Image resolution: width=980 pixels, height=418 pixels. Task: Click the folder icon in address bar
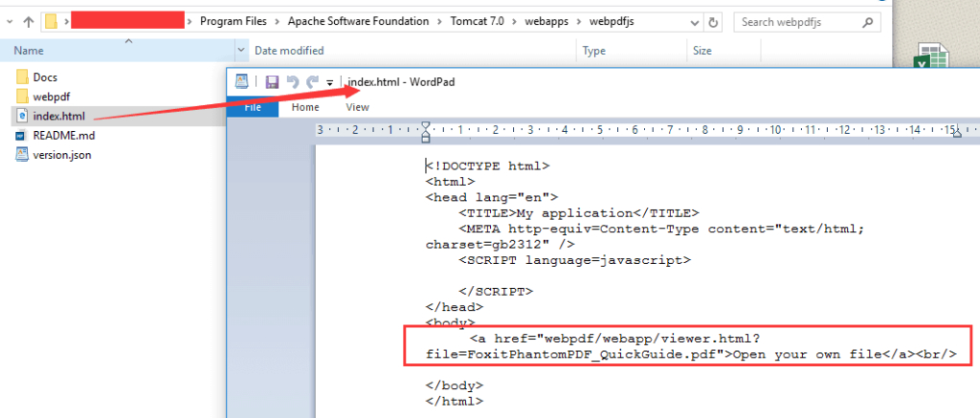52,22
